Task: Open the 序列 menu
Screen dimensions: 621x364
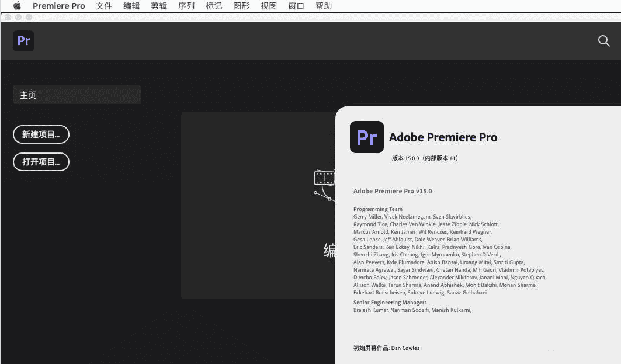Action: pyautogui.click(x=186, y=6)
